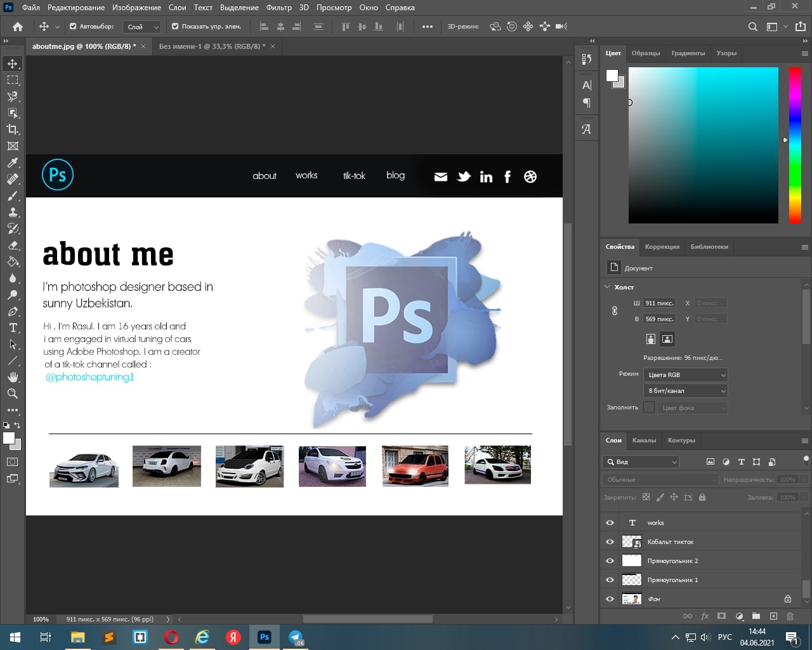Select the Blur tool
The width and height of the screenshot is (812, 650).
[13, 278]
